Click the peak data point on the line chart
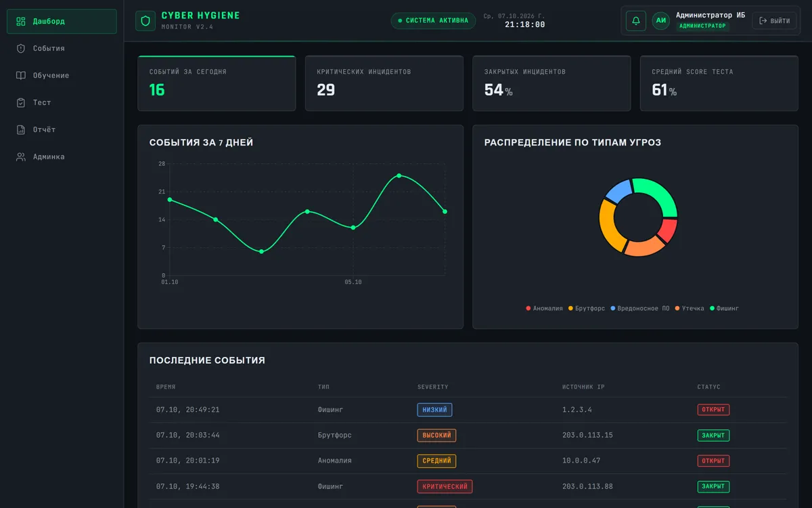The width and height of the screenshot is (812, 508). [x=399, y=175]
